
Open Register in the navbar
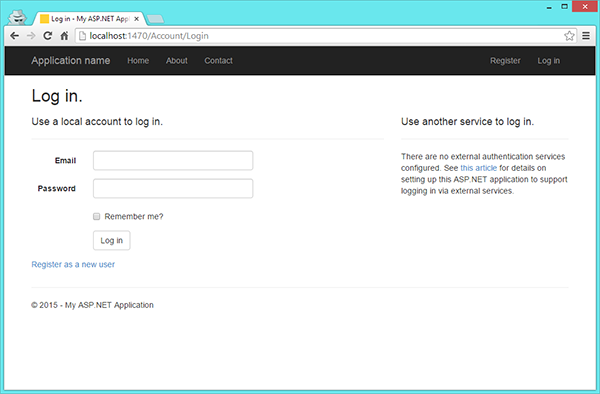coord(505,61)
